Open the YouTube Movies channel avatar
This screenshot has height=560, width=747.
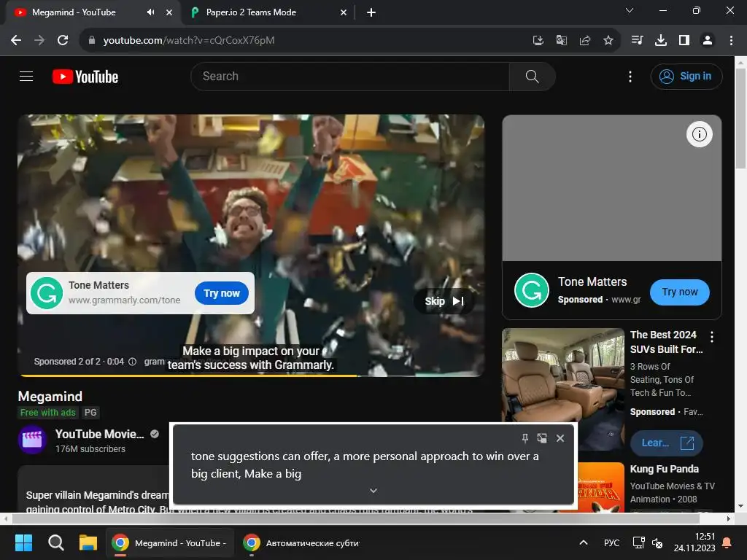(32, 439)
